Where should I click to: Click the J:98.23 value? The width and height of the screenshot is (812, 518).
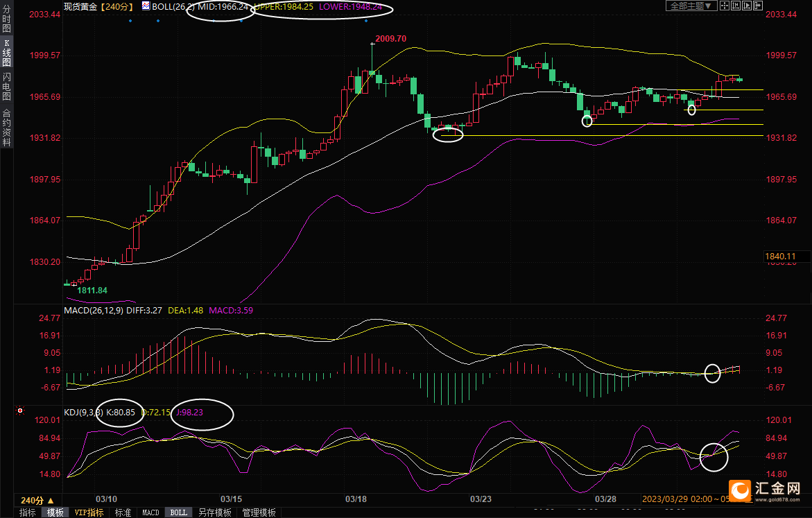(189, 413)
